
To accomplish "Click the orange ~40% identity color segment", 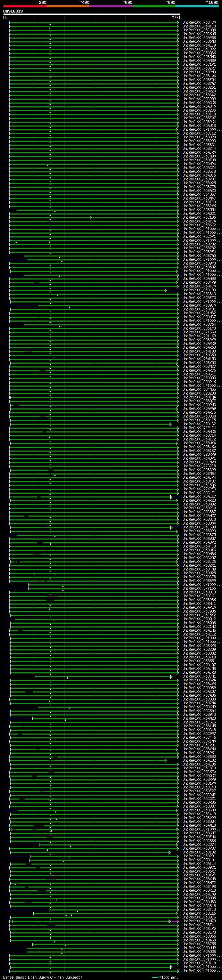I will (68, 6).
